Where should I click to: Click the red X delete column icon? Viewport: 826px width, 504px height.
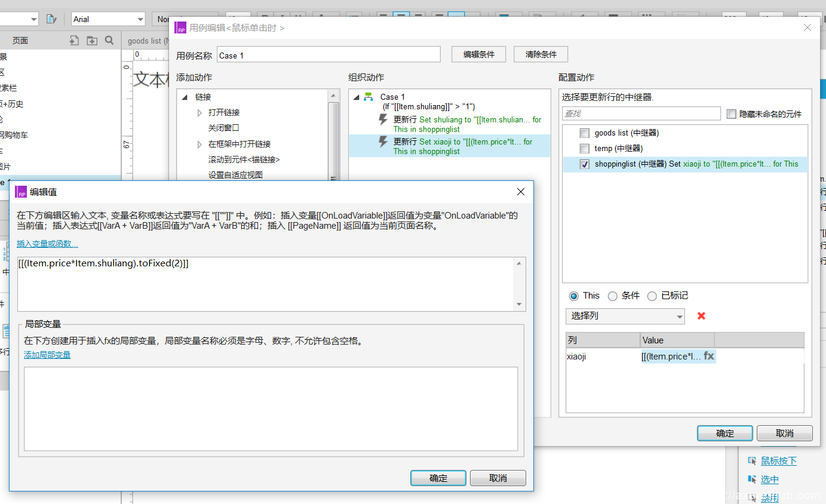point(701,316)
